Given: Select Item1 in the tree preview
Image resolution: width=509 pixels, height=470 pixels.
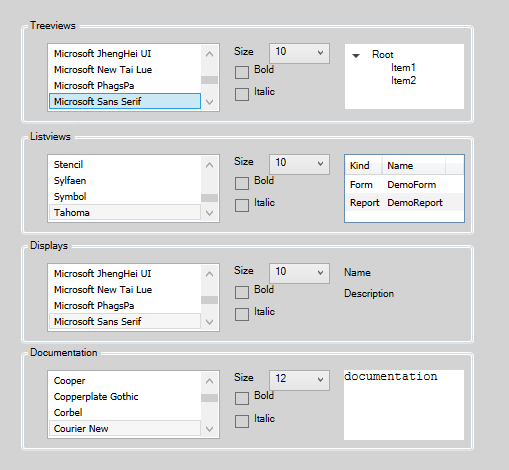Looking at the screenshot, I should tap(403, 68).
